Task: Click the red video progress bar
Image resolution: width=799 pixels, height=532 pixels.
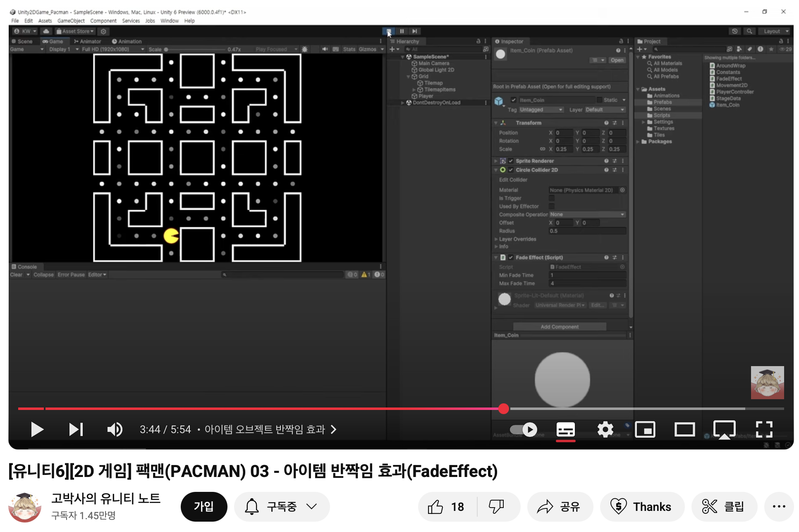Action: [x=248, y=409]
